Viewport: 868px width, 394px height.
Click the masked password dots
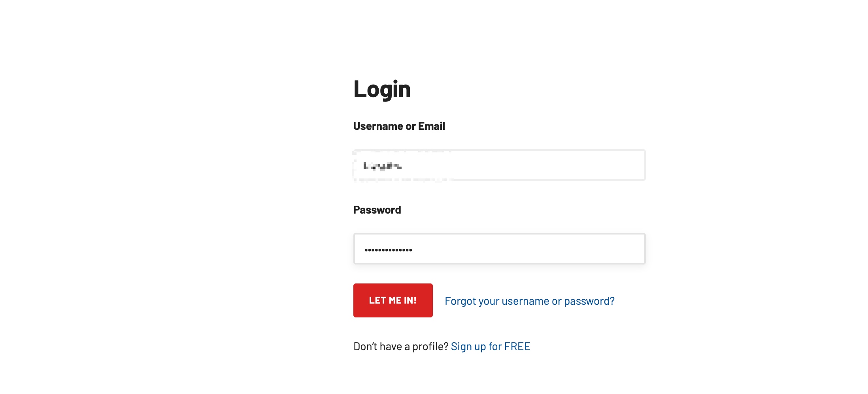click(388, 250)
